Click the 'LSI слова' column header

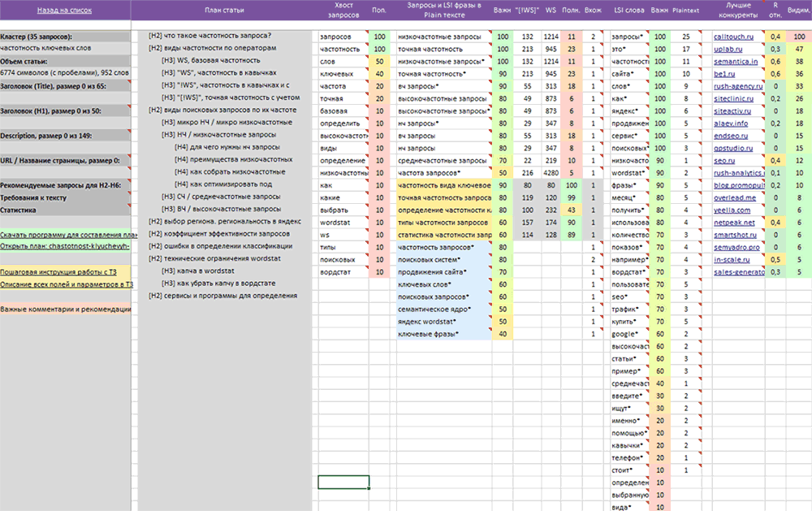coord(628,11)
